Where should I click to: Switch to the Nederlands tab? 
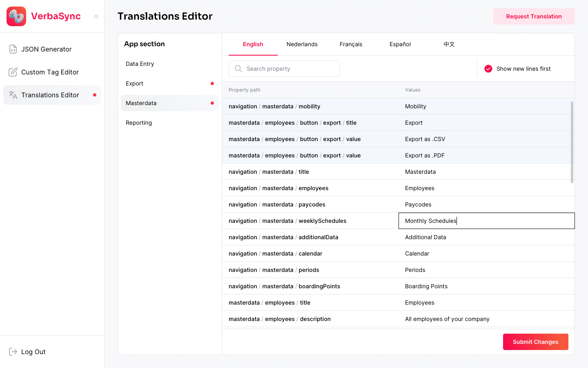pos(302,44)
